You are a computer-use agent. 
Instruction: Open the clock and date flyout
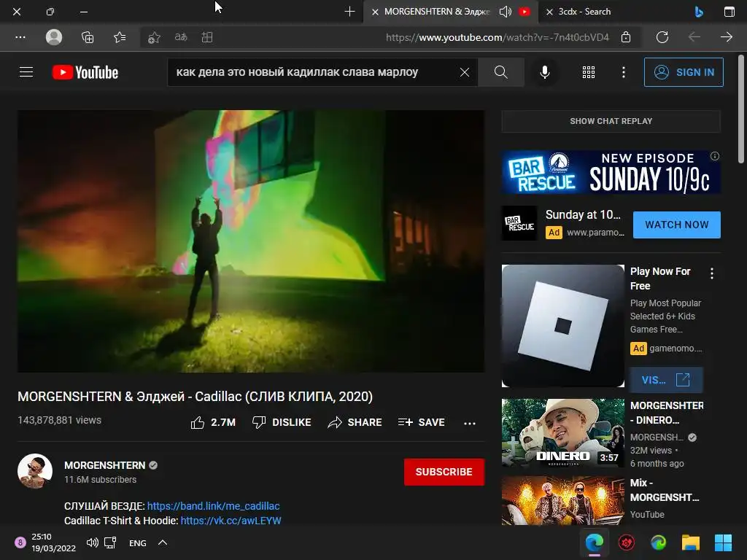53,542
